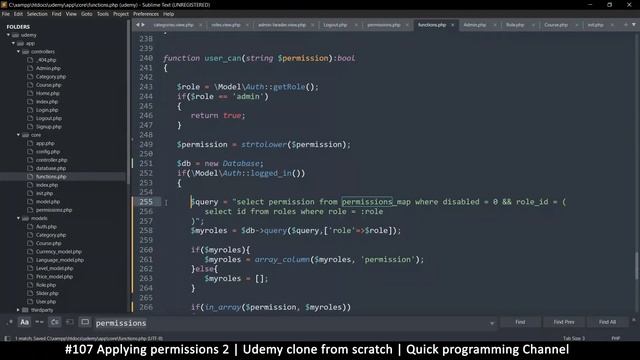640x360 pixels.
Task: Close the Admin.php tab
Action: pyautogui.click(x=495, y=25)
